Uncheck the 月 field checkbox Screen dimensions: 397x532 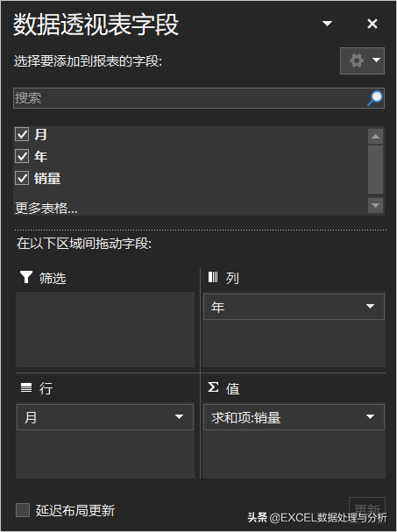[x=22, y=134]
